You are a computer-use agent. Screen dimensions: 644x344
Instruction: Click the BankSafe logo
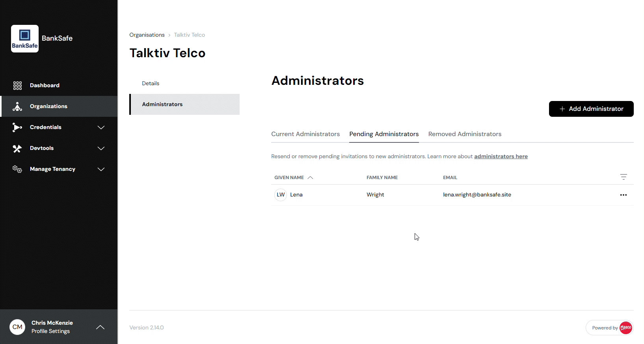[25, 39]
